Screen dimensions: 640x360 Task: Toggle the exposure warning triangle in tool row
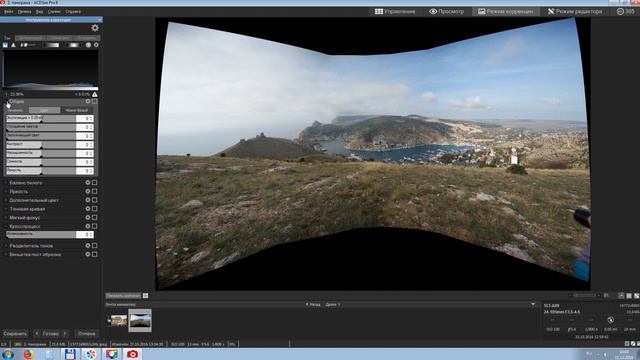[x=13, y=45]
